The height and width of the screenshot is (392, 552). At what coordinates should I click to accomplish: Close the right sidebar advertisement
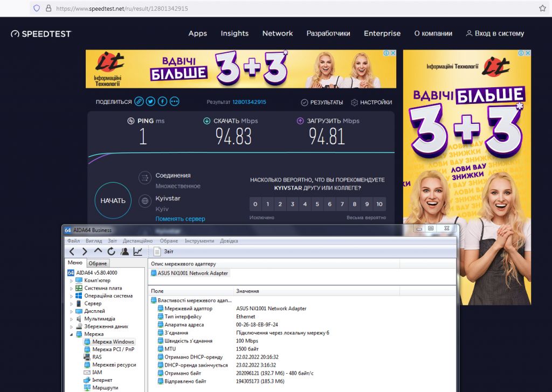(528, 53)
